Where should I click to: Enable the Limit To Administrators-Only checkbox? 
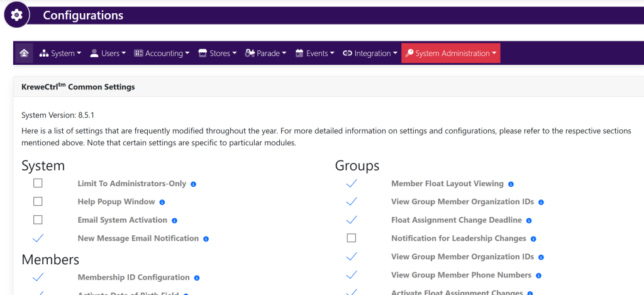[38, 184]
